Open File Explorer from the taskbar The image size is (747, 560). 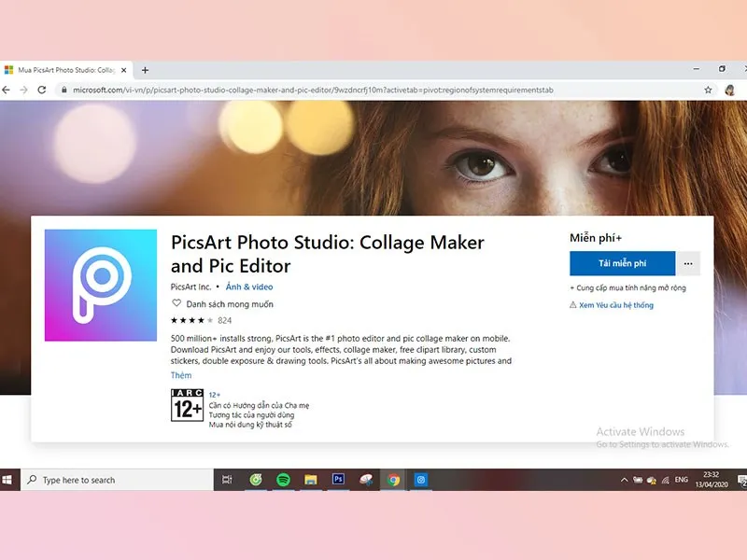click(x=312, y=479)
